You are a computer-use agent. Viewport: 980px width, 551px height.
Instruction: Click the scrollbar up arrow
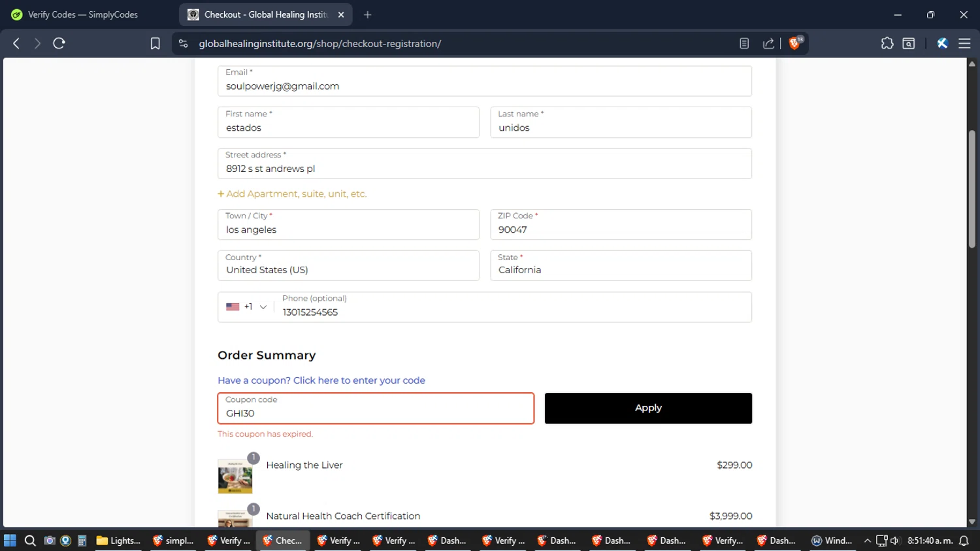click(x=972, y=63)
